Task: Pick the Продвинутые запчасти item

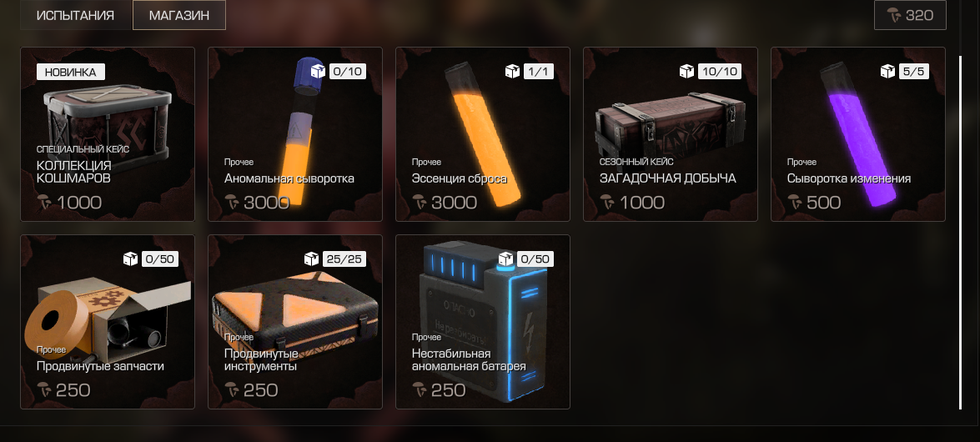Action: [108, 322]
